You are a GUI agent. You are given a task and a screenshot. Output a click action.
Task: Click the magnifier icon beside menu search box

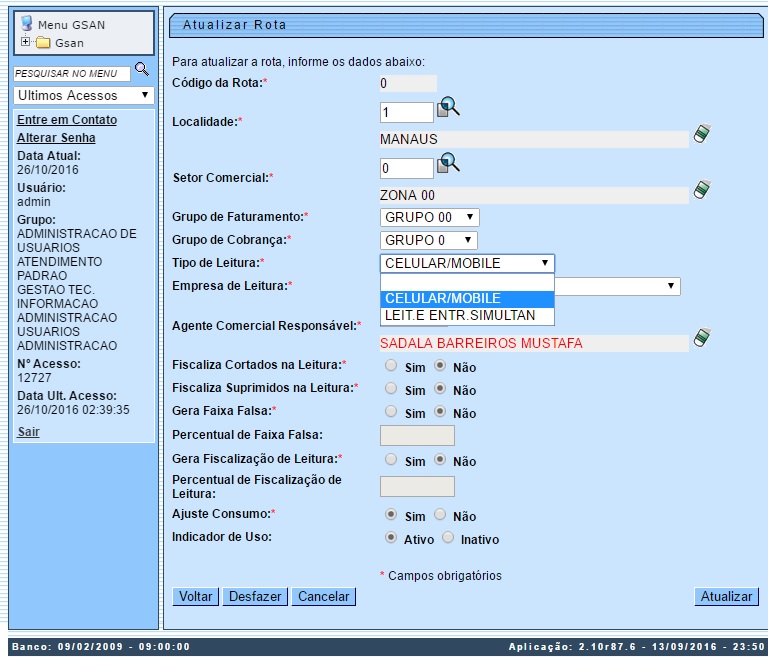[x=142, y=69]
